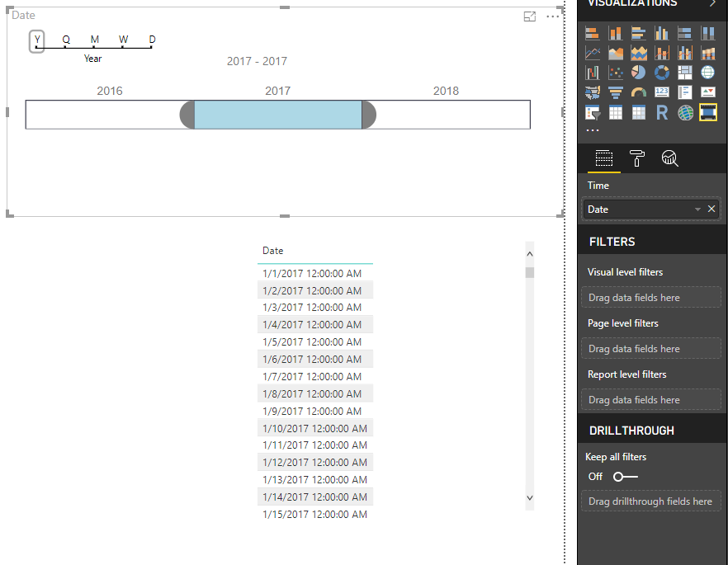Open More options ellipsis on timeline visual

coord(552,16)
